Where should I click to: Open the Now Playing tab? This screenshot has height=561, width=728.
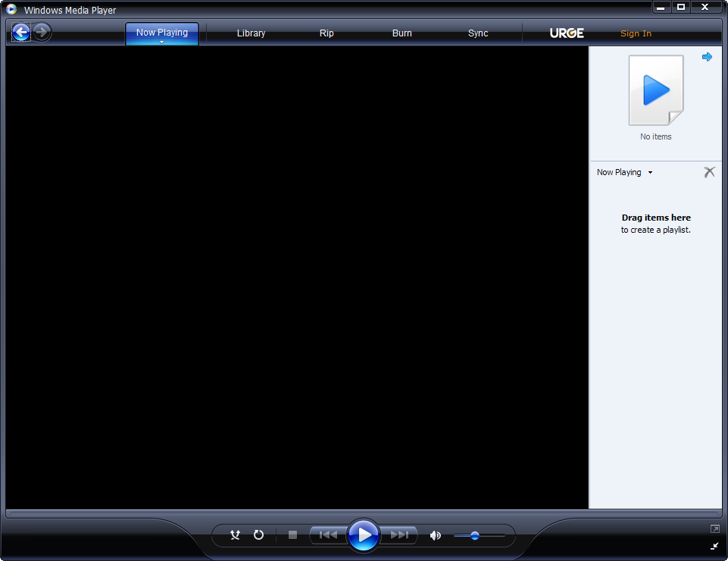coord(162,33)
